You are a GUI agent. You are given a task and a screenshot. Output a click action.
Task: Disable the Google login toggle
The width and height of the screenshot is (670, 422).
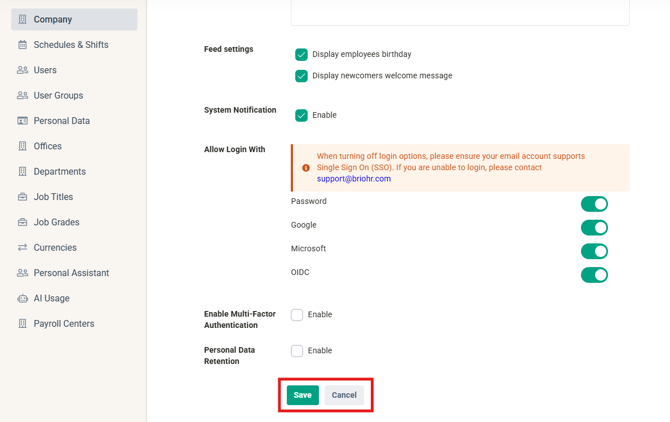[x=594, y=228]
